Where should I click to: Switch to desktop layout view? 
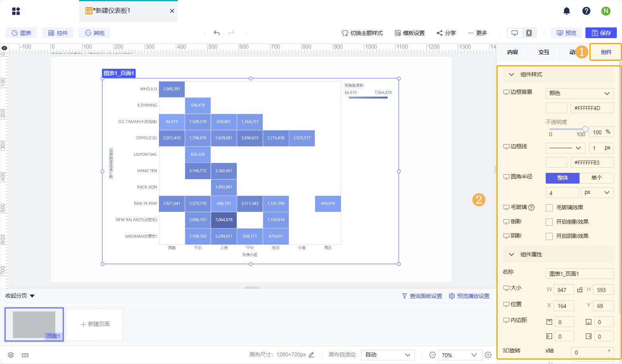515,33
